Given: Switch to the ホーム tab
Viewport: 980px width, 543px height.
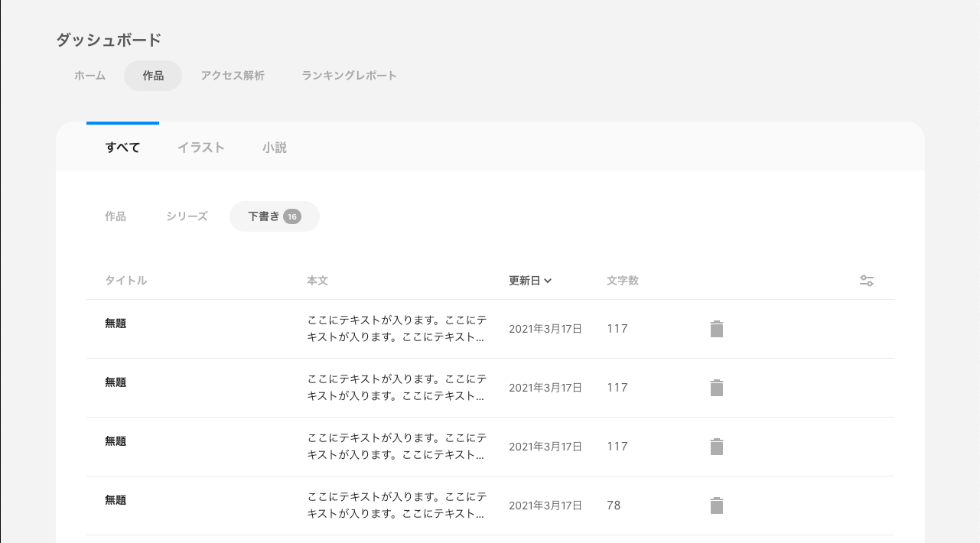Looking at the screenshot, I should point(90,76).
